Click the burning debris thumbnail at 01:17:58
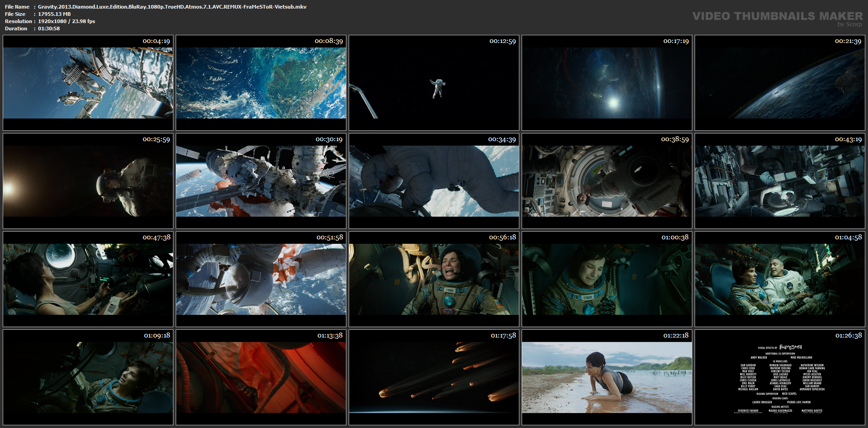 click(434, 377)
